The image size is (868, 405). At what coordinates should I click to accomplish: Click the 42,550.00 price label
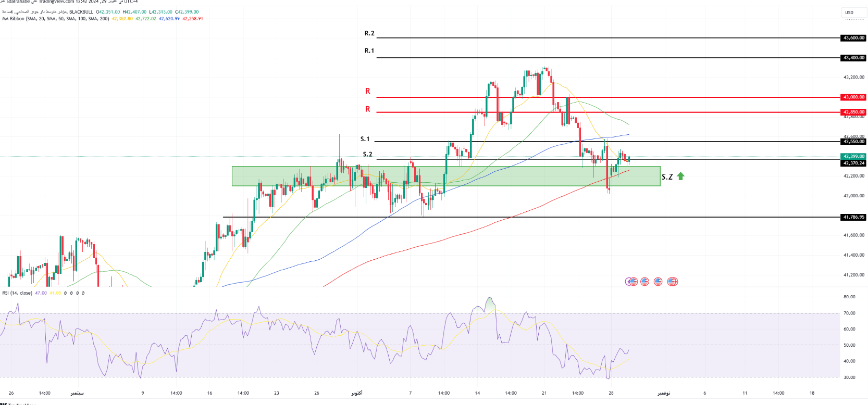click(x=854, y=142)
